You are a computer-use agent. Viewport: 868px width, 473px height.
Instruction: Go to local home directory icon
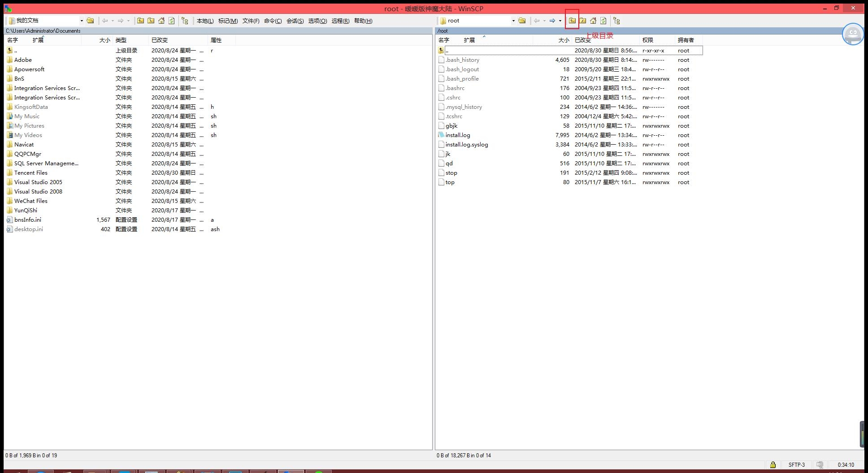(x=161, y=21)
